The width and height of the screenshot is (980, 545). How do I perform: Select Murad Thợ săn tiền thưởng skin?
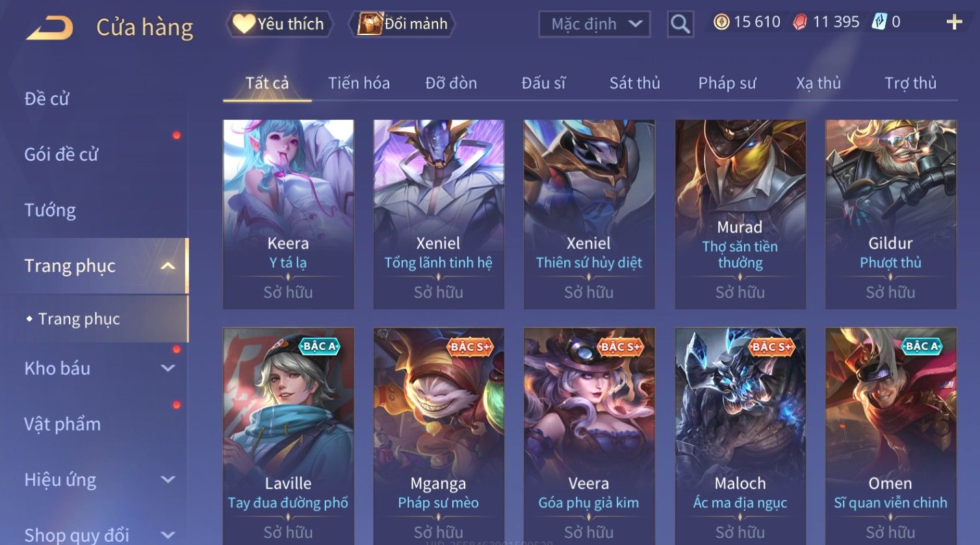click(740, 214)
